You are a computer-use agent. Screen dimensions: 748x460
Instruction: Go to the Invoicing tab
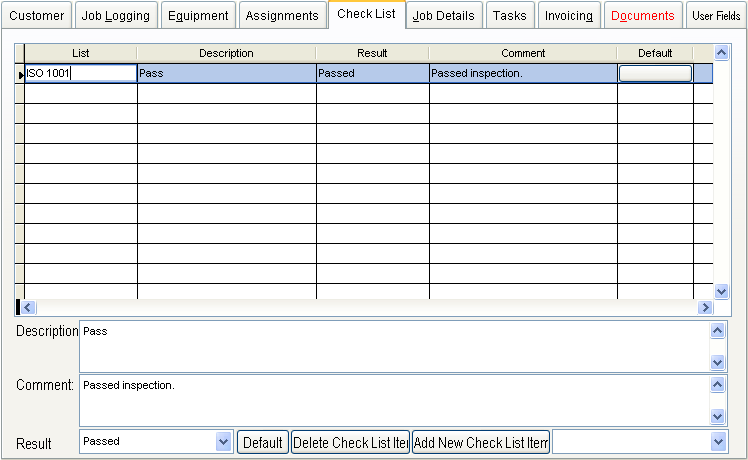tap(568, 15)
